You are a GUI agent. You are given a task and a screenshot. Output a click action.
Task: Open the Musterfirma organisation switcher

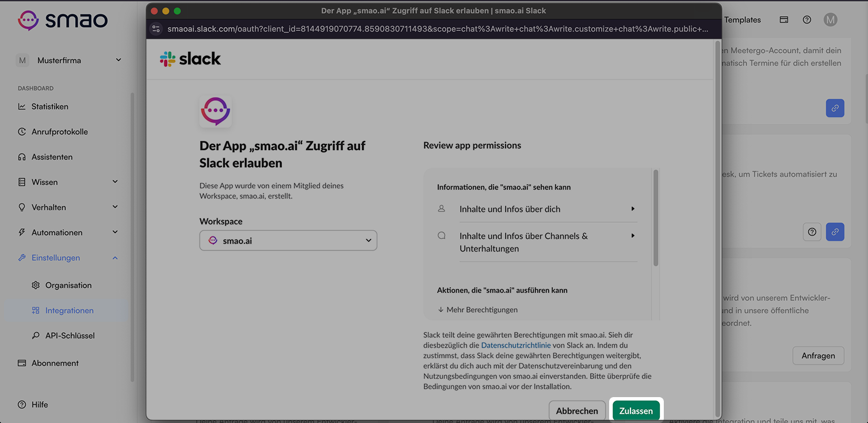(69, 60)
